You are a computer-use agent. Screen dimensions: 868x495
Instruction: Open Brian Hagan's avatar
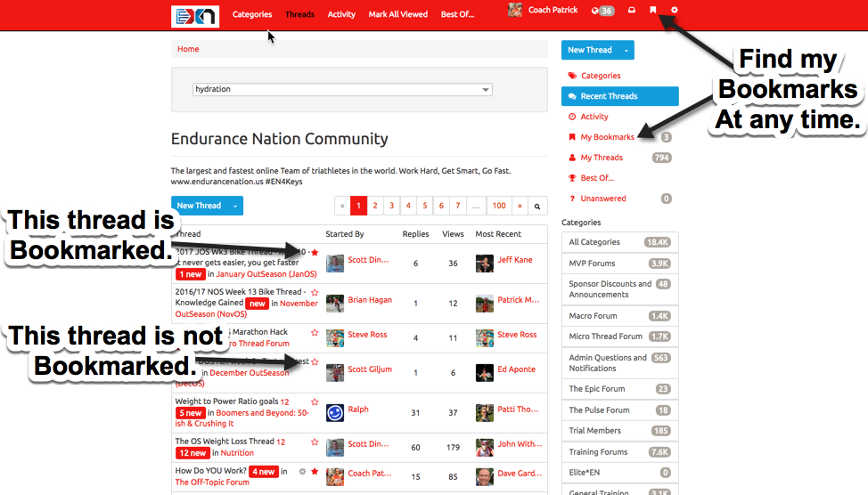click(x=335, y=303)
